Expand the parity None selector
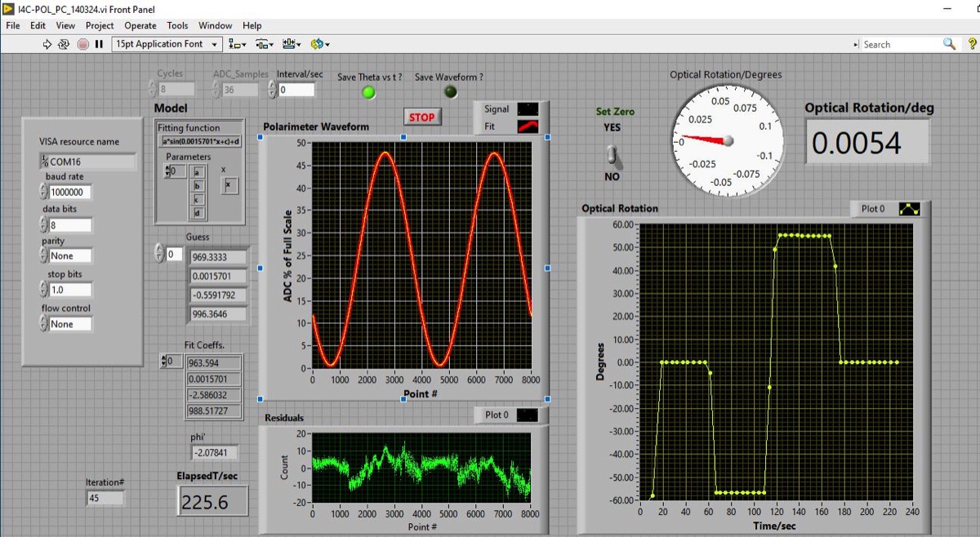The height and width of the screenshot is (537, 980). [70, 256]
